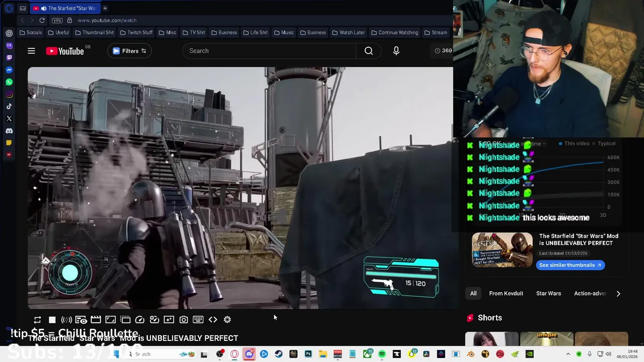Toggle the loop icon under the video
The width and height of the screenshot is (644, 362).
tap(37, 319)
